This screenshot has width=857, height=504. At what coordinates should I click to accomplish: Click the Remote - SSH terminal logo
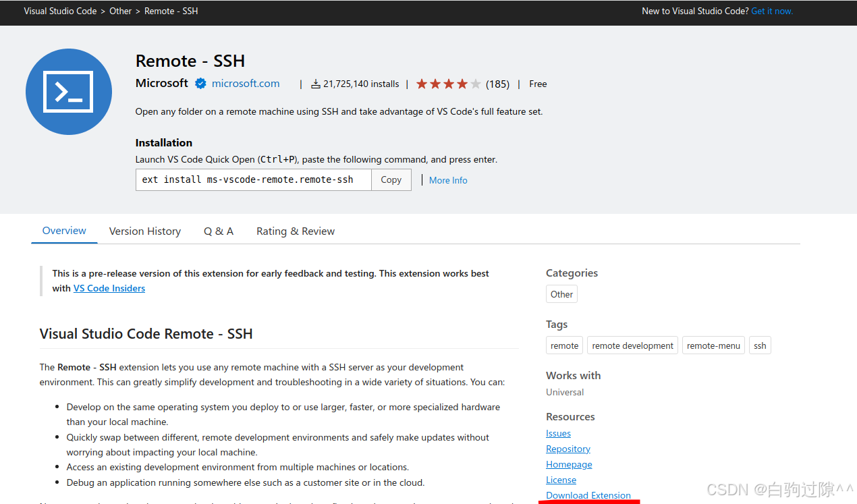tap(68, 91)
